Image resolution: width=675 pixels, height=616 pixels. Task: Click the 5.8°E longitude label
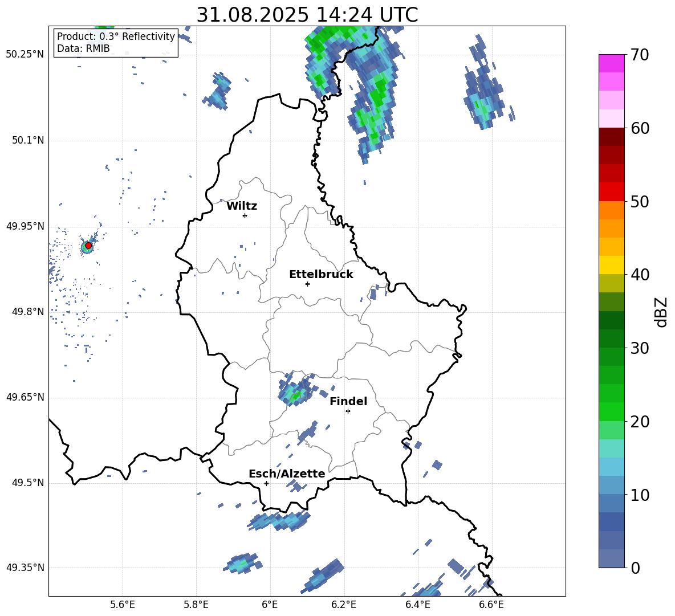click(196, 605)
